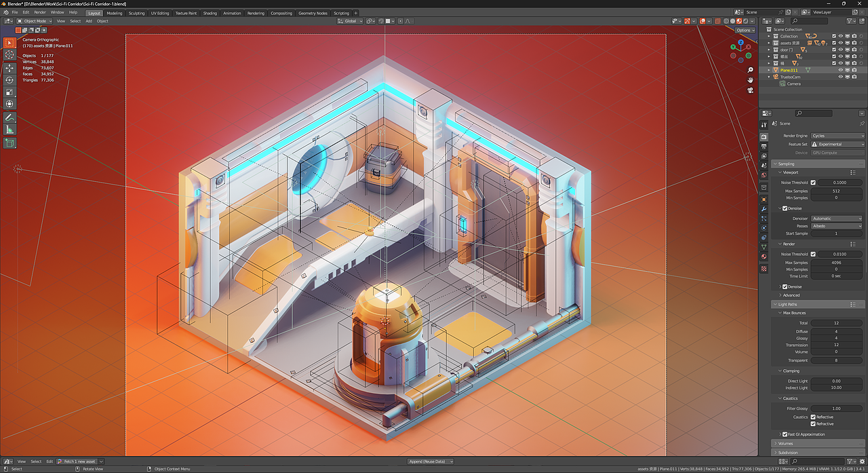Uncheck the Denoise checkbox under Viewport sampling
This screenshot has width=868, height=473.
click(x=785, y=208)
